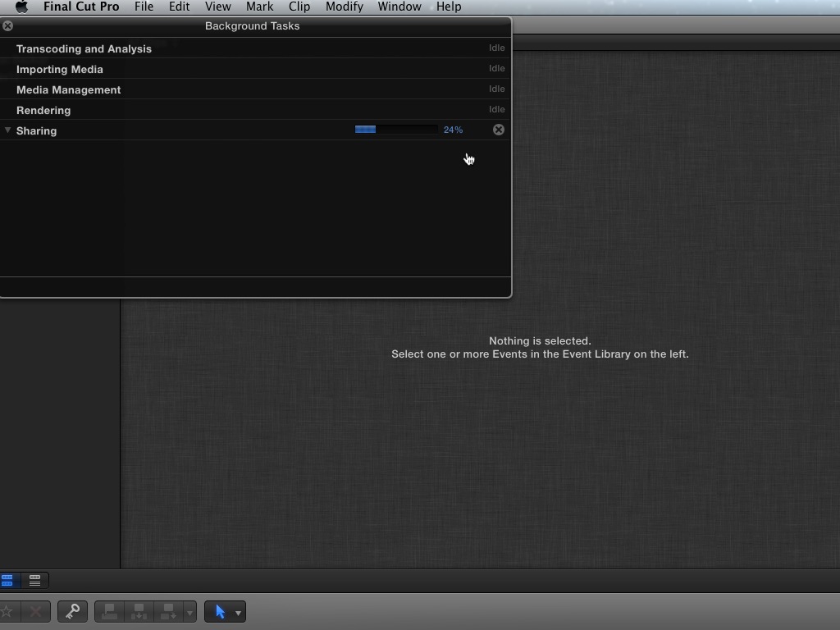
Task: Open the File menu
Action: click(144, 7)
